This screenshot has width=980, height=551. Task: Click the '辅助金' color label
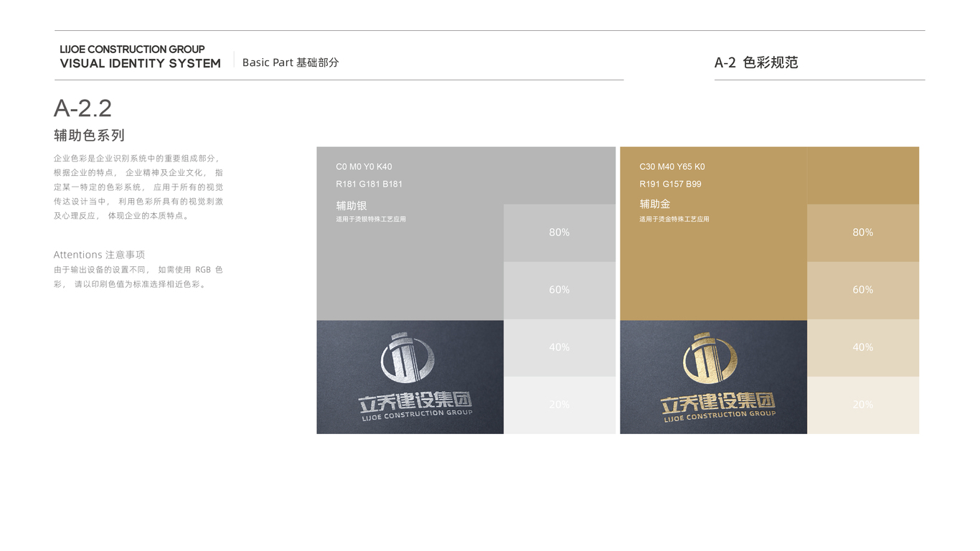[655, 204]
